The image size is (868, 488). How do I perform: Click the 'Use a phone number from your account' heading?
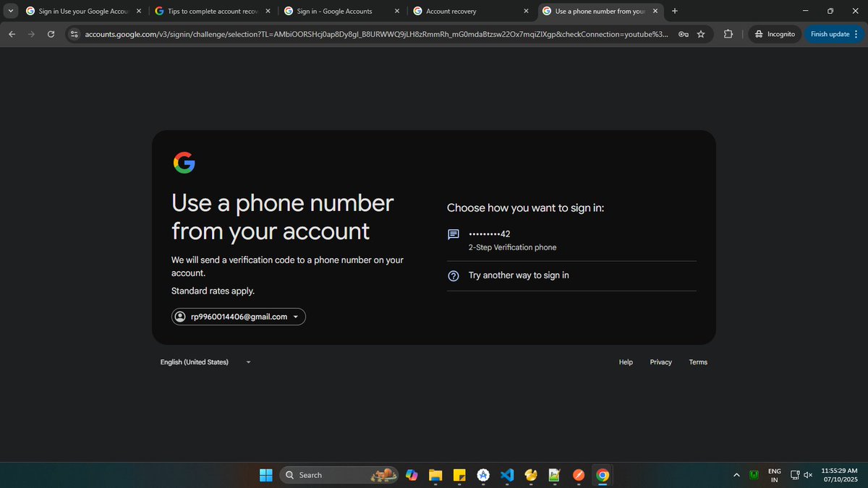pyautogui.click(x=283, y=217)
